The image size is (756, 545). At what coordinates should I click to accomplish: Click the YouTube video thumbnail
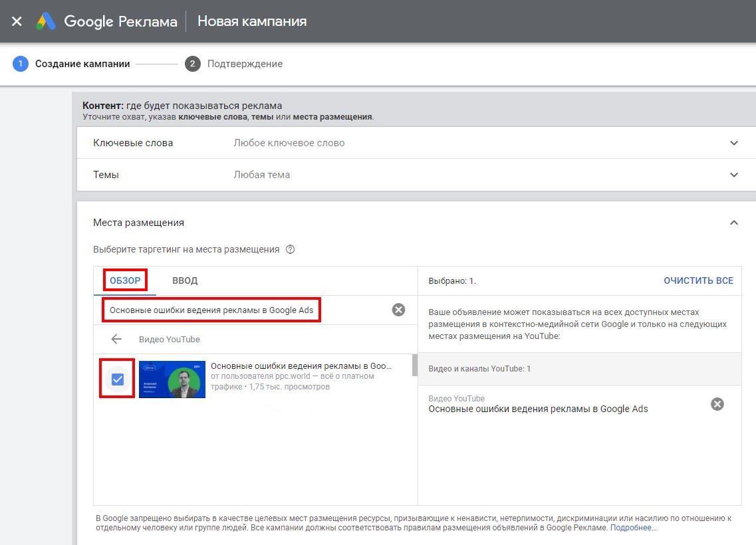click(172, 380)
